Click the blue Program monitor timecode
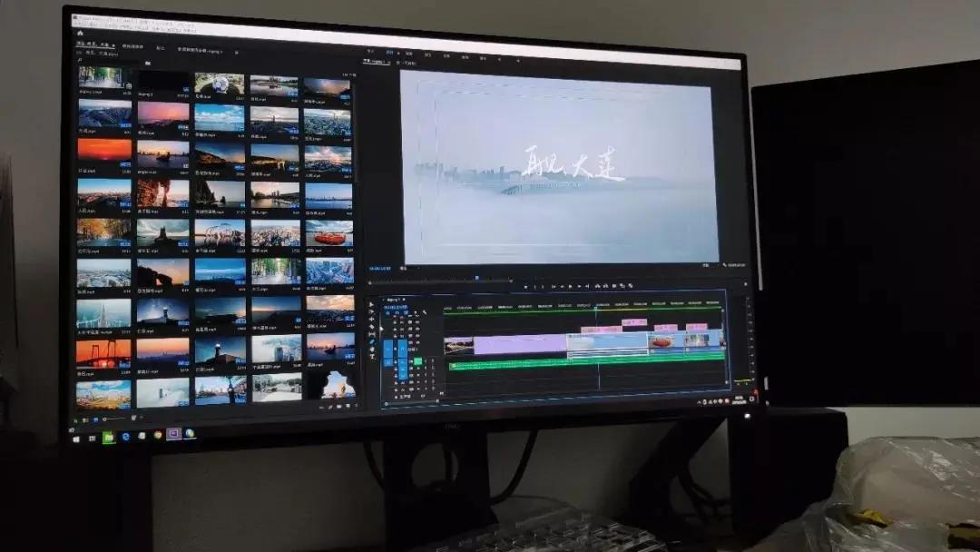The width and height of the screenshot is (980, 552). (379, 269)
